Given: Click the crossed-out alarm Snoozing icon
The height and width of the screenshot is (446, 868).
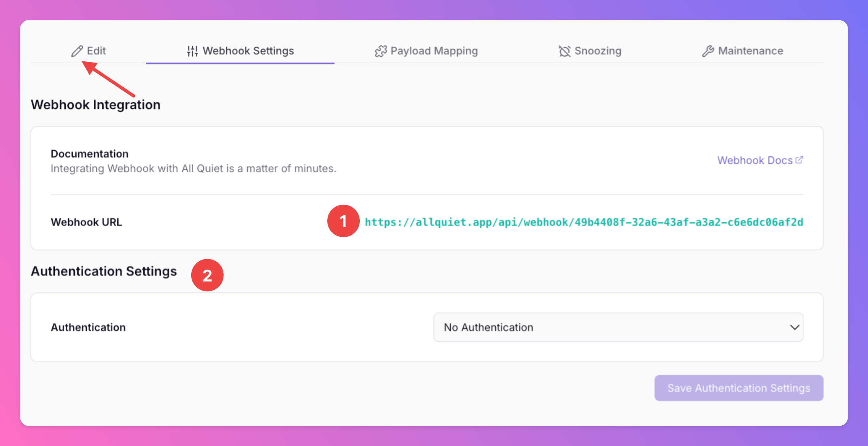Looking at the screenshot, I should click(564, 51).
